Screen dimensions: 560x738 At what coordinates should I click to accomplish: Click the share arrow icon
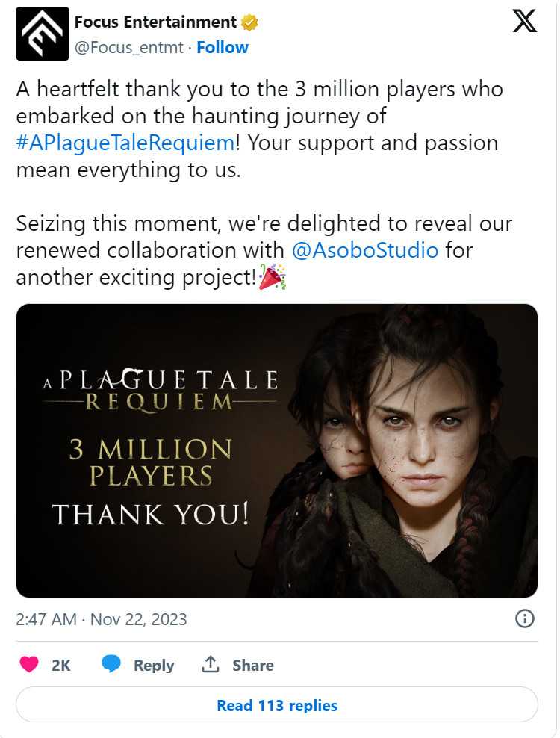[211, 665]
